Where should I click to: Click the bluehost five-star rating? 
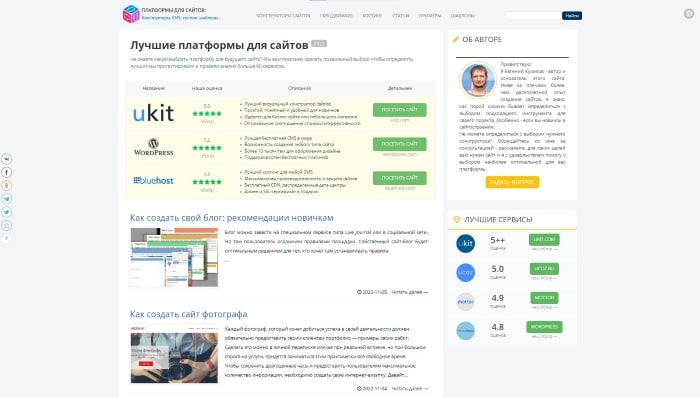point(207,182)
